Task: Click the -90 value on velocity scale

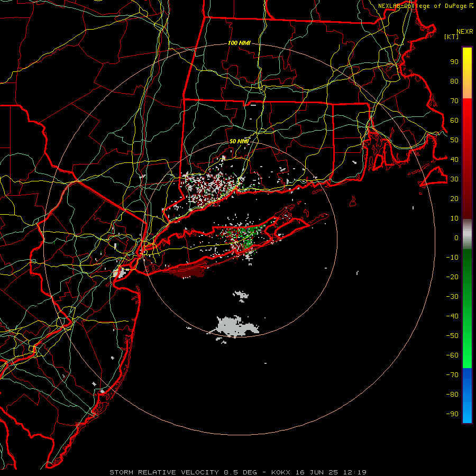Action: pos(452,414)
